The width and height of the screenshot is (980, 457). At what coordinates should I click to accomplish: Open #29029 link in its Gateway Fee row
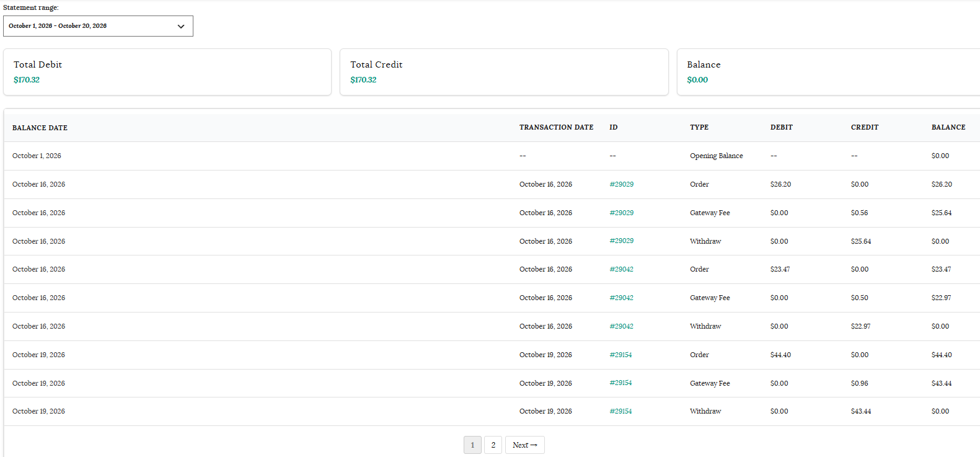622,213
